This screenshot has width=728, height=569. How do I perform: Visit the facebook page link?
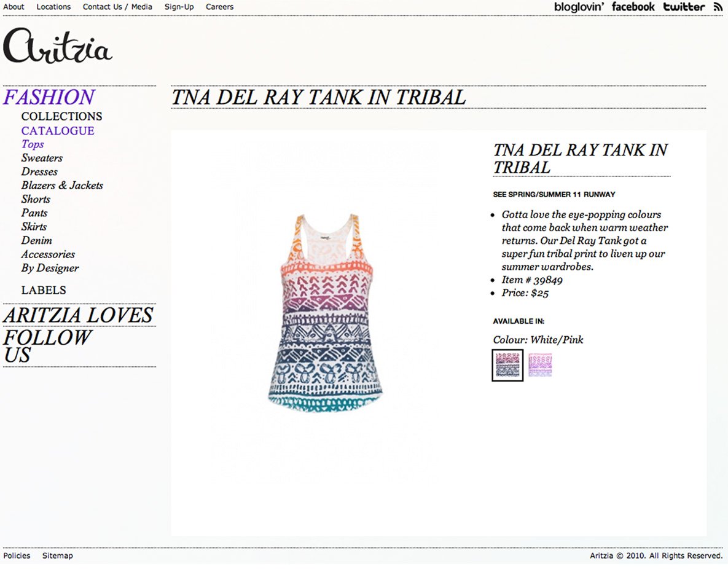click(x=633, y=7)
